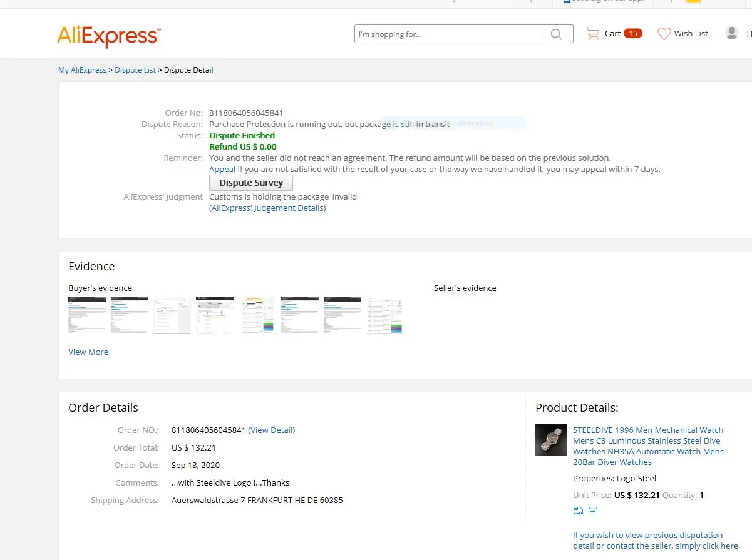Click the Wish List heart icon
The height and width of the screenshot is (560, 752).
point(664,34)
